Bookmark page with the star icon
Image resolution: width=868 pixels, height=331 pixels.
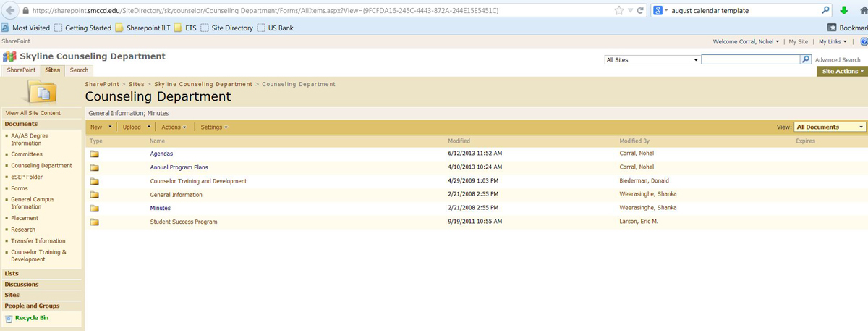point(618,11)
